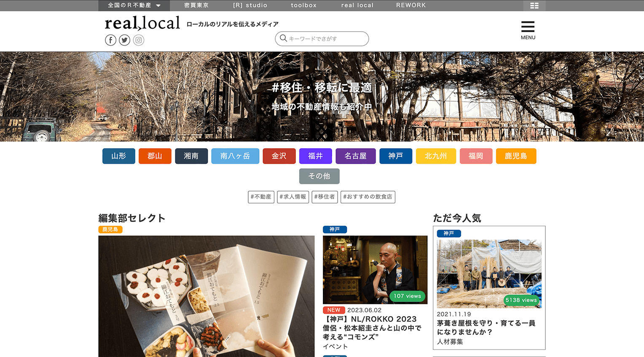Select the 湘南 area button
Image resolution: width=644 pixels, height=357 pixels.
pos(191,156)
